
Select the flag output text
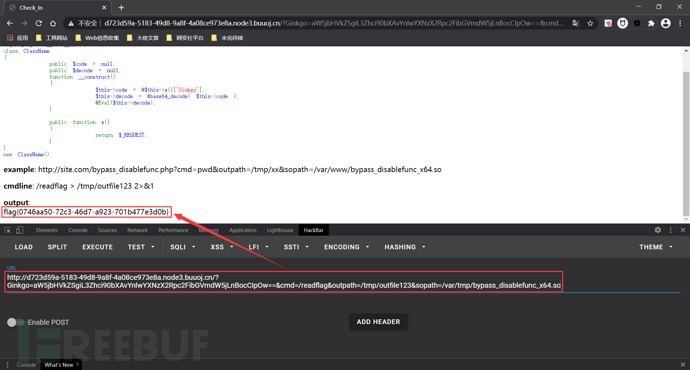point(86,212)
